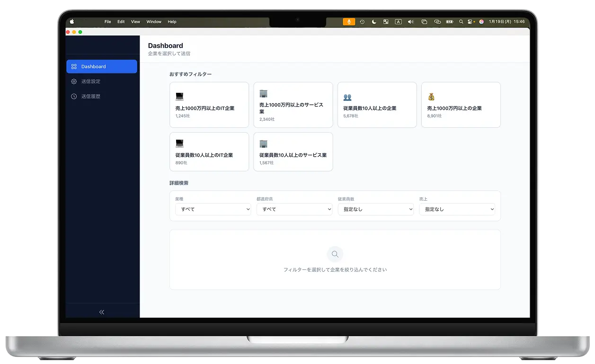Select the 従業員数10人以上の企業 filter card

[377, 105]
